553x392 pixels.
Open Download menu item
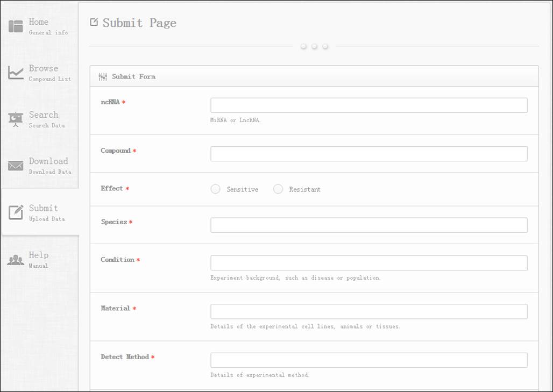39,166
